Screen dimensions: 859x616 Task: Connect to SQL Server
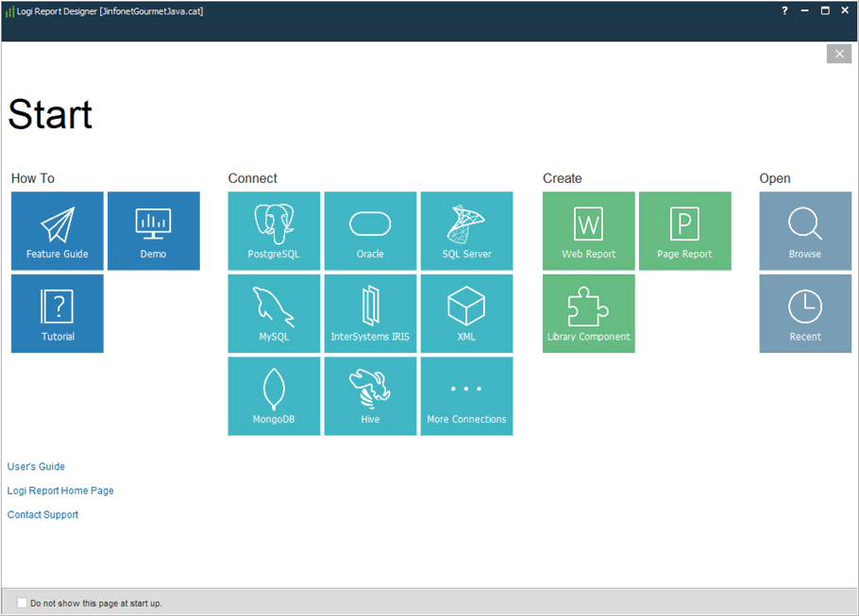(x=466, y=230)
